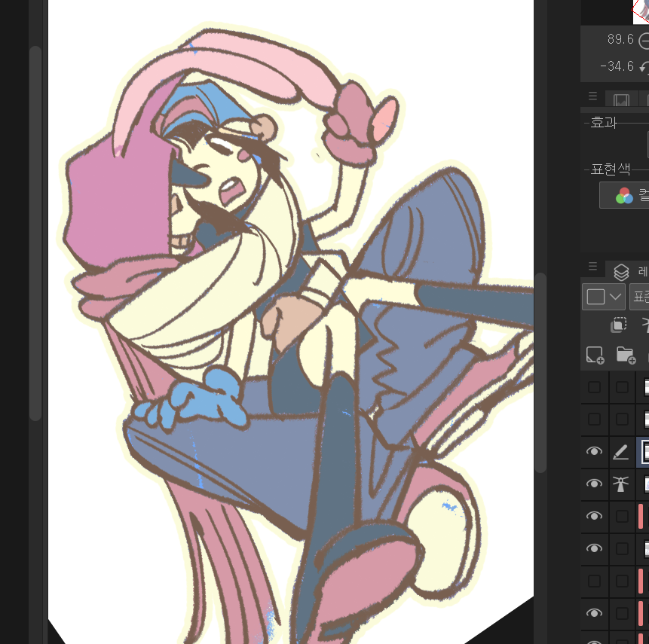Show the topmost hidden layer via its visibility box
This screenshot has width=649, height=644.
pyautogui.click(x=595, y=387)
